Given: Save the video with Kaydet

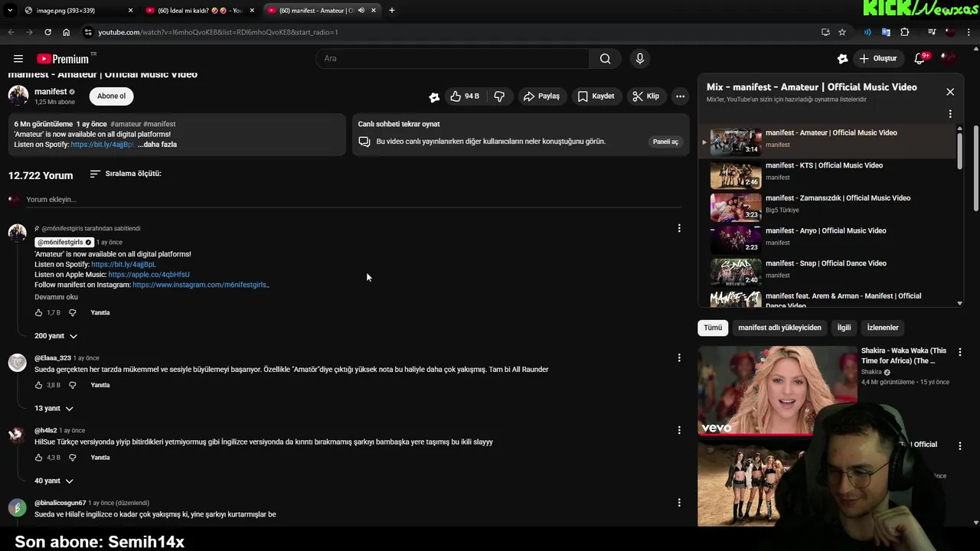Looking at the screenshot, I should pos(596,96).
